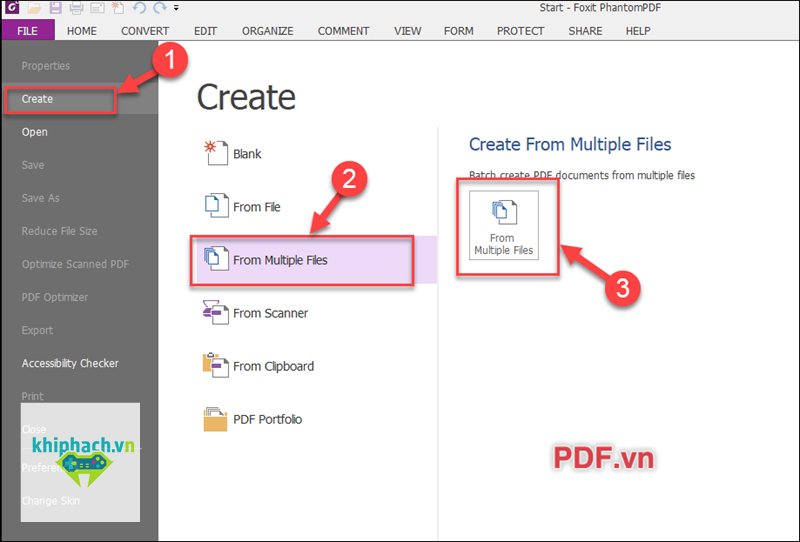The width and height of the screenshot is (800, 542).
Task: Click the Undo arrow icon
Action: (139, 8)
